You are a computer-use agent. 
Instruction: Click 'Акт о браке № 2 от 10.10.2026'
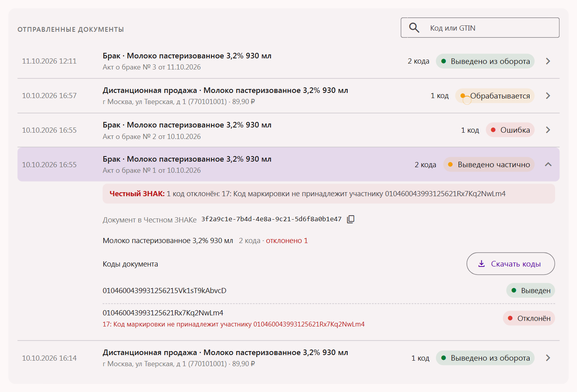coord(152,137)
